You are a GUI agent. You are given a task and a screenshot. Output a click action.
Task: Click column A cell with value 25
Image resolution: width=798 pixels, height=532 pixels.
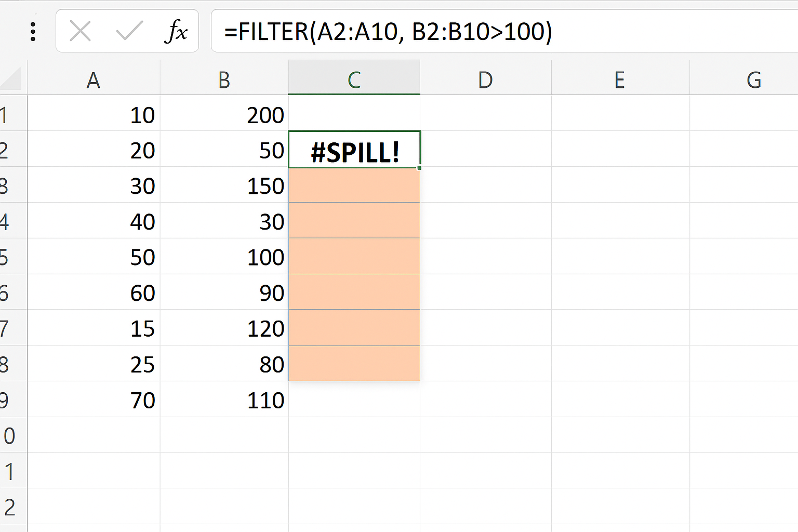tap(94, 364)
